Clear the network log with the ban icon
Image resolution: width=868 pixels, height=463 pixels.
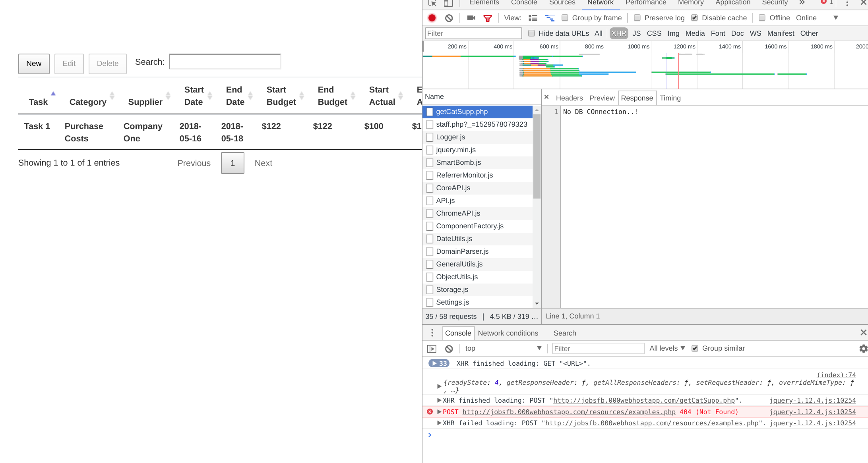point(449,18)
